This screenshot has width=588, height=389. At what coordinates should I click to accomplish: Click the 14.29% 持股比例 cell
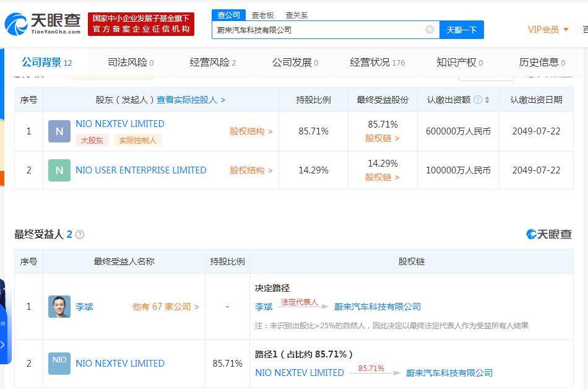click(x=314, y=170)
